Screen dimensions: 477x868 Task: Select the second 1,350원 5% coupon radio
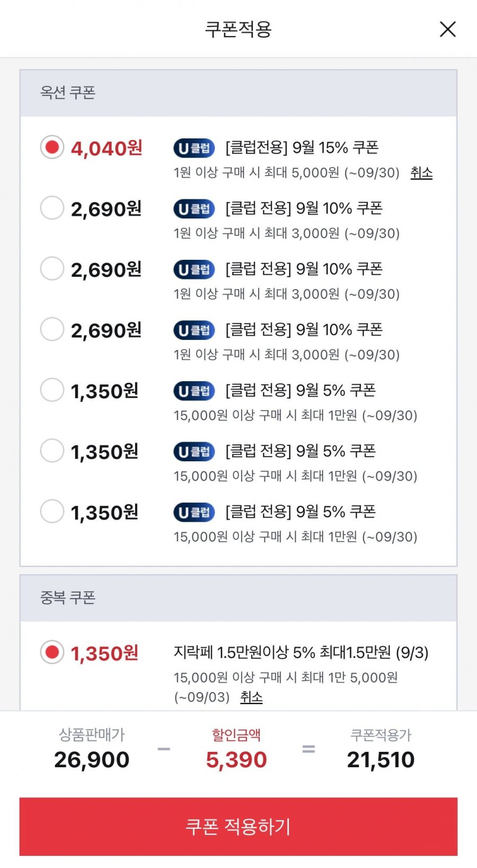click(x=52, y=451)
